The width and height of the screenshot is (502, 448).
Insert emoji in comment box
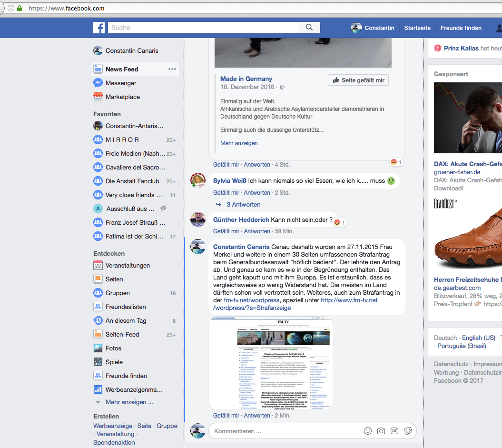pos(368,431)
